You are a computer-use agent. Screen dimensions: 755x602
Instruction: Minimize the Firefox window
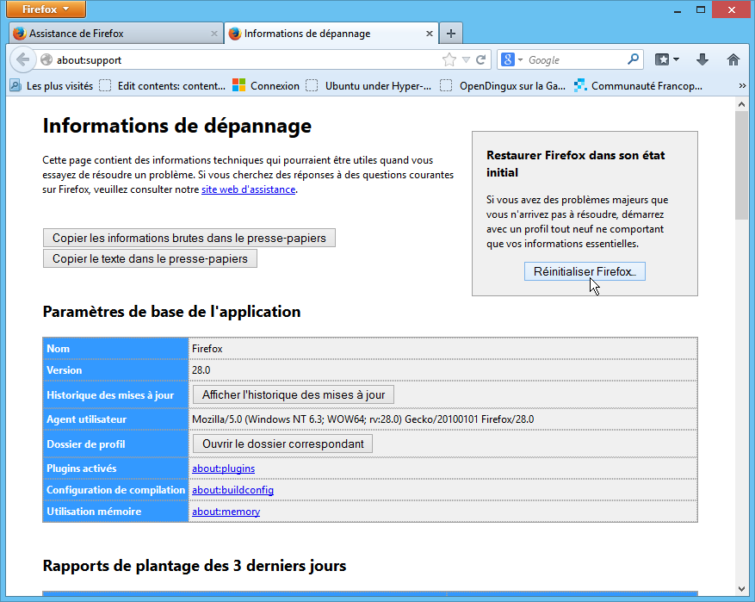click(677, 10)
